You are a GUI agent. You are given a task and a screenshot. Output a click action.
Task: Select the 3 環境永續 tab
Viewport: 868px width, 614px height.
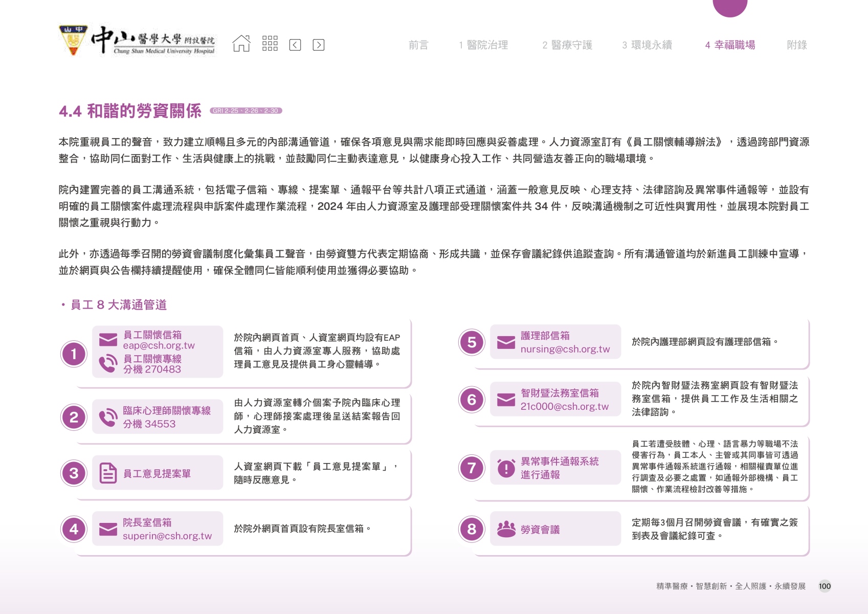tap(647, 45)
